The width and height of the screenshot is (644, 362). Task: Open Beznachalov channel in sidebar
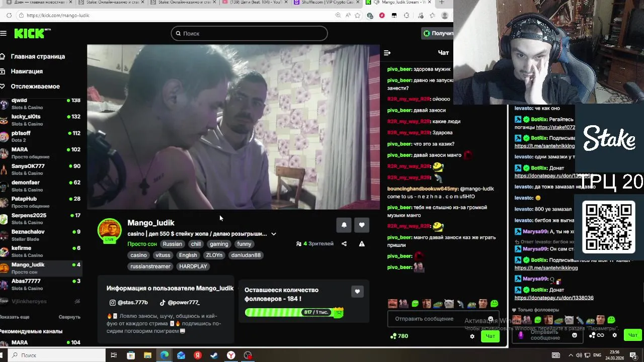tap(40, 235)
